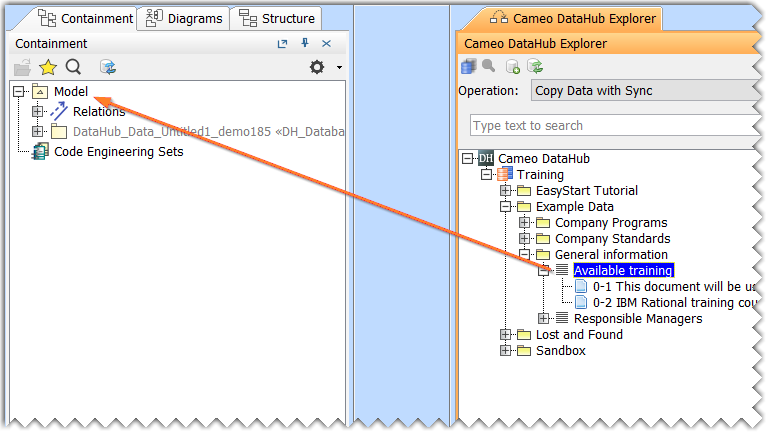Open the gear options in Containment panel
Image resolution: width=767 pixels, height=433 pixels.
[x=317, y=67]
